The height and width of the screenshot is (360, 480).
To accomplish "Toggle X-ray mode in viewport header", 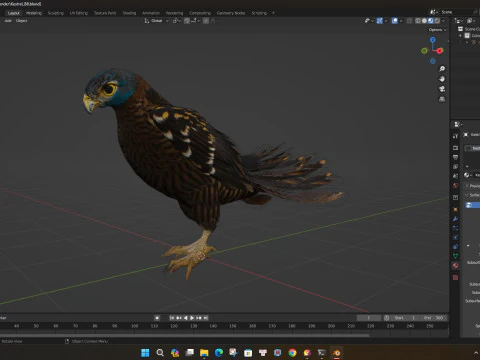I will click(409, 21).
